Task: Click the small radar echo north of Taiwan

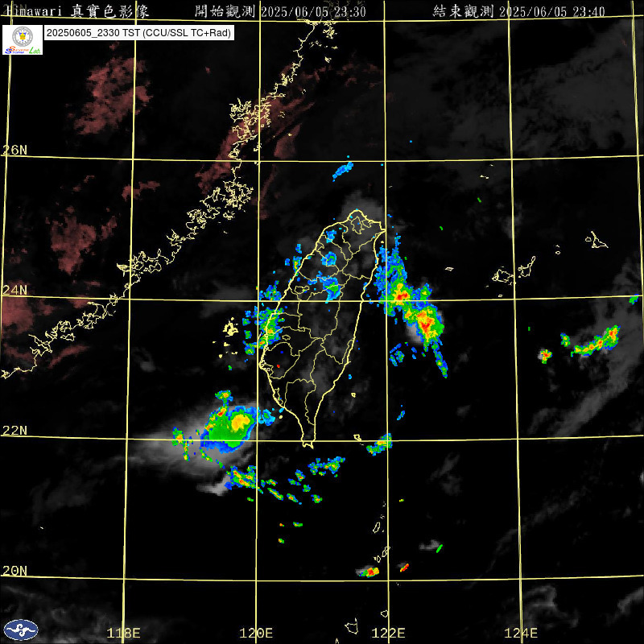Action: [344, 170]
